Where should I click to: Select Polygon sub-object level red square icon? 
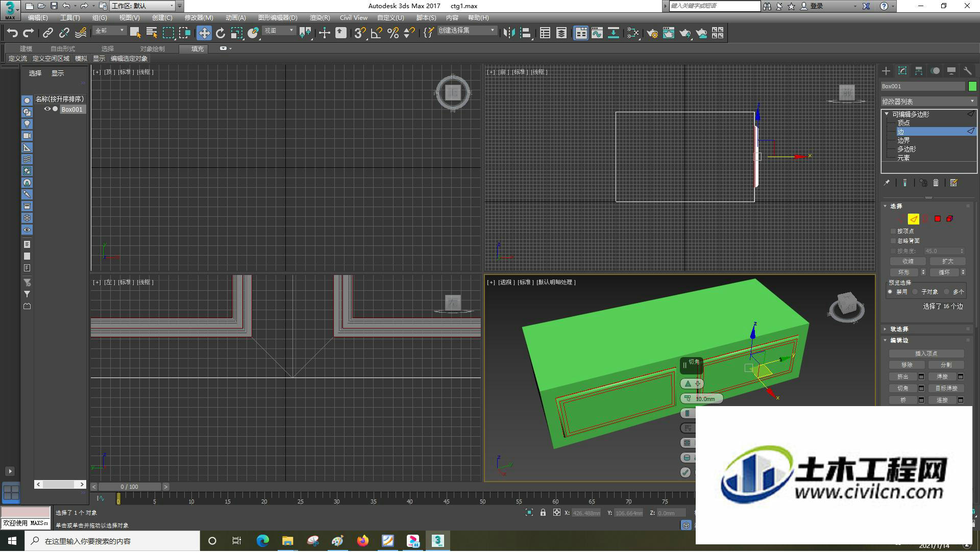[938, 219]
